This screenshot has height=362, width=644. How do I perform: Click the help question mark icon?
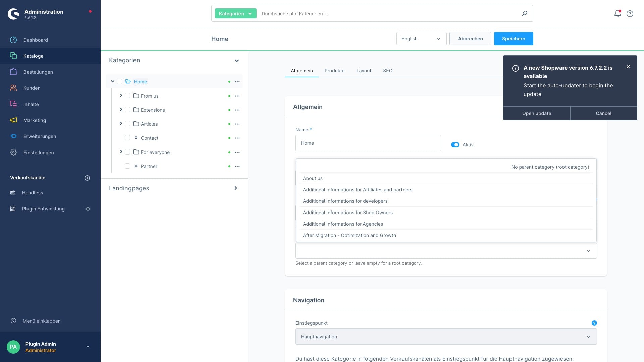630,14
